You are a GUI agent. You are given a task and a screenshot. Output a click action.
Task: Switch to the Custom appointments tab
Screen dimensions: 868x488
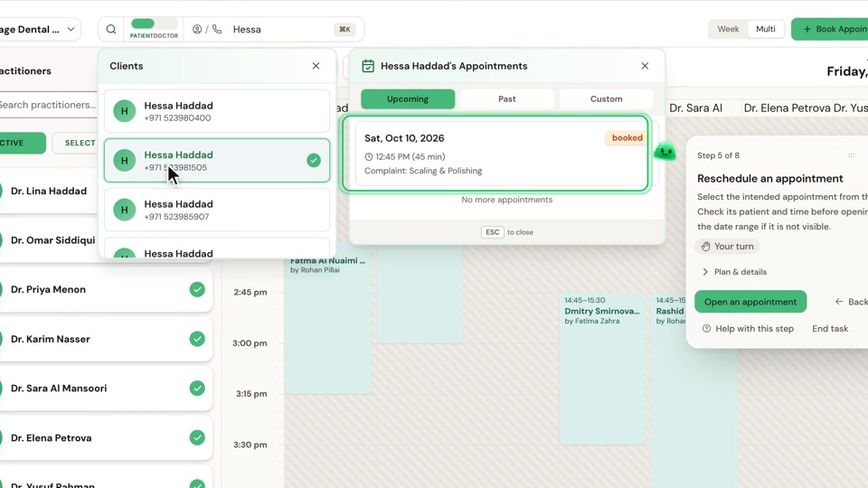click(x=606, y=99)
